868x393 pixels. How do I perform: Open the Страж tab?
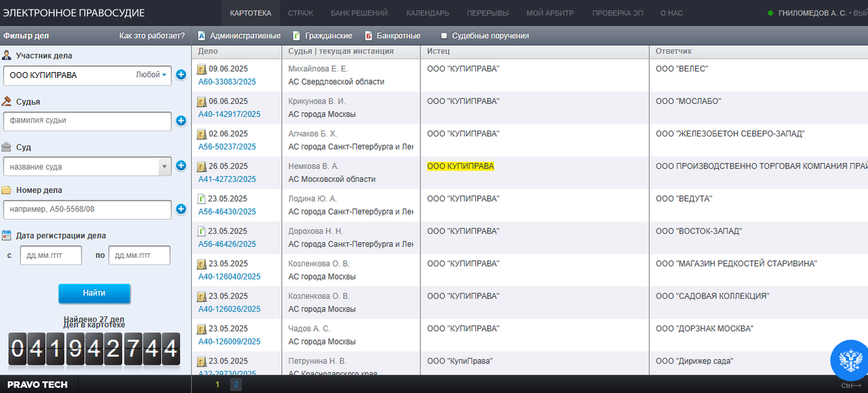(300, 13)
